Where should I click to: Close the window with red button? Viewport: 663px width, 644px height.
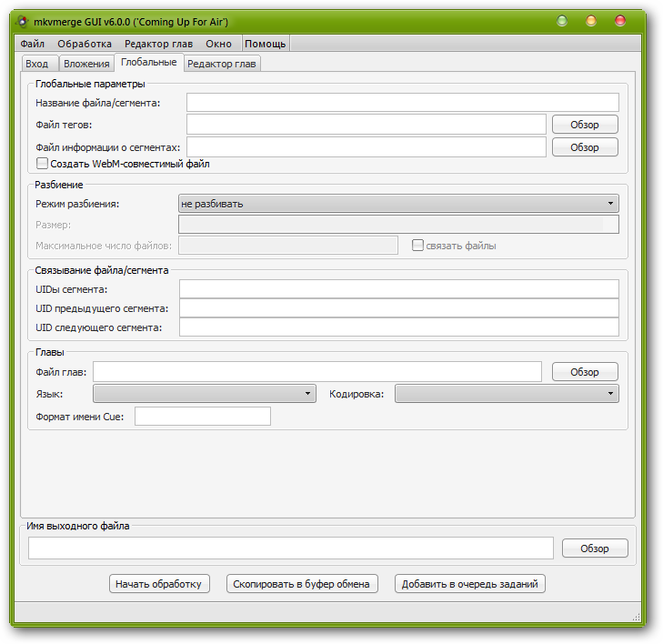click(x=620, y=20)
